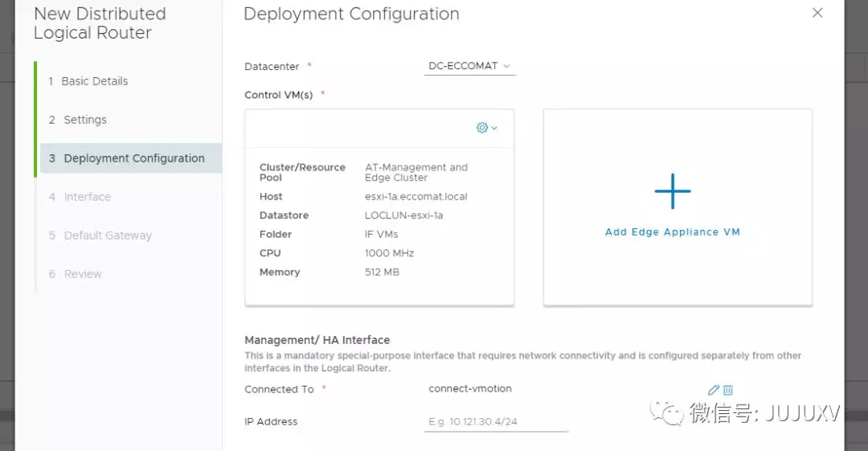Click the pencil edit icon beside connect-vmotion

pyautogui.click(x=714, y=390)
